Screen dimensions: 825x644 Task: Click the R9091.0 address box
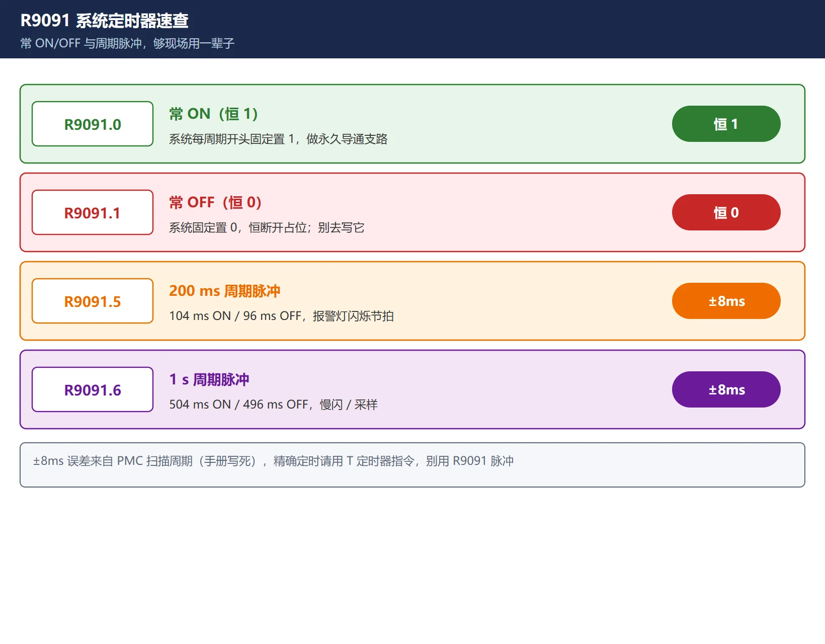tap(93, 124)
